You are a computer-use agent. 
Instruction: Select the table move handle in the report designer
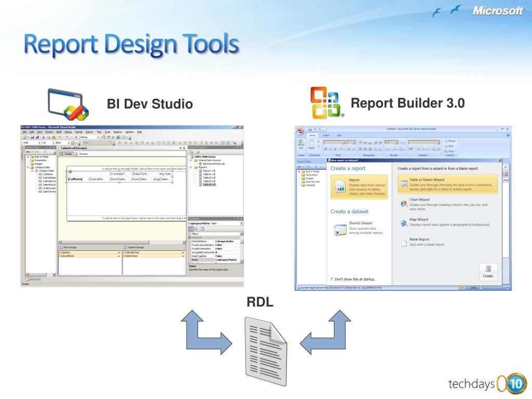pyautogui.click(x=70, y=171)
